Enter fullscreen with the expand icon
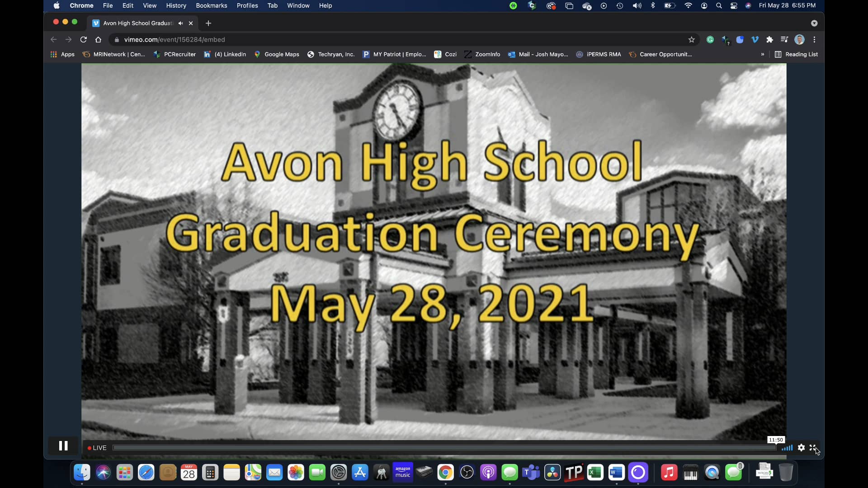 tap(814, 448)
